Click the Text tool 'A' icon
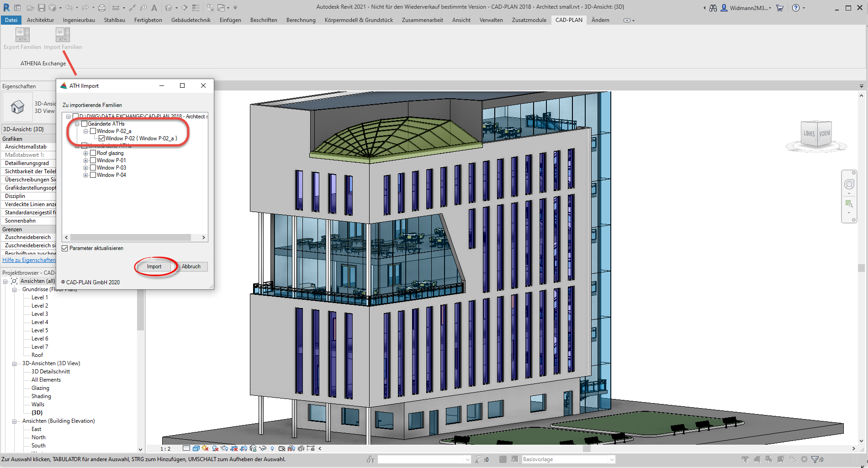Image resolution: width=868 pixels, height=468 pixels. (154, 8)
